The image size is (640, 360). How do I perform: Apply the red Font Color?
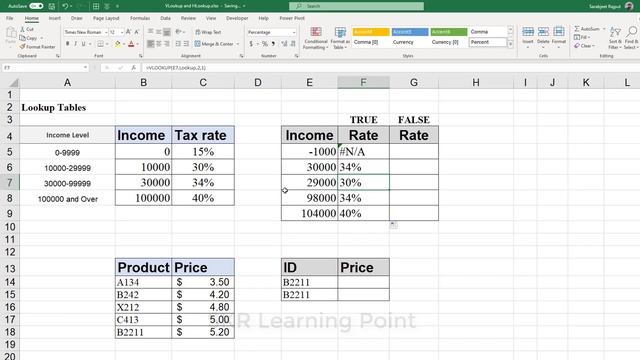(131, 44)
